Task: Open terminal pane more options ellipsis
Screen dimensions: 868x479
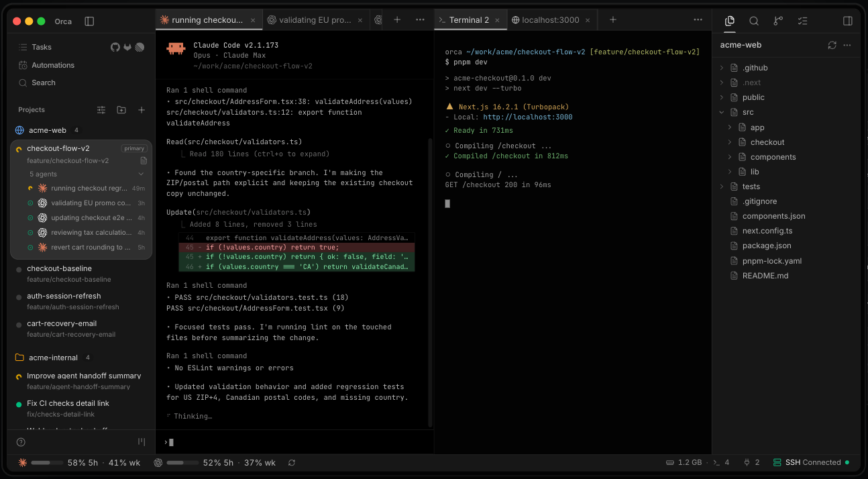Action: 698,20
